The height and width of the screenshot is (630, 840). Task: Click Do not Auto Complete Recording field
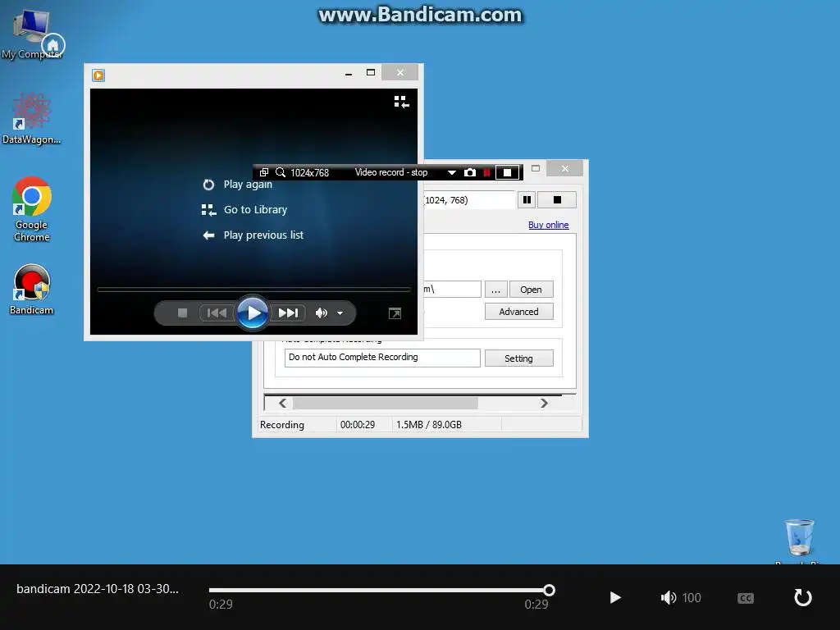pos(382,358)
